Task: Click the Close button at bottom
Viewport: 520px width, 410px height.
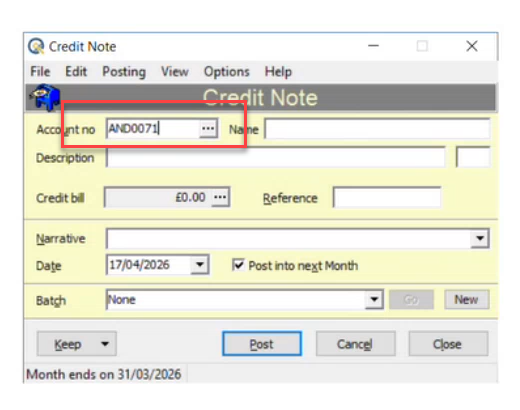Action: click(x=448, y=344)
